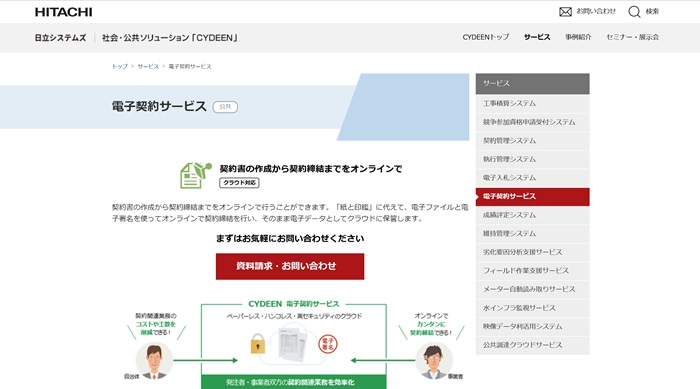The width and height of the screenshot is (700, 389).
Task: Click the 電子契約サービス page heading
Action: click(159, 106)
